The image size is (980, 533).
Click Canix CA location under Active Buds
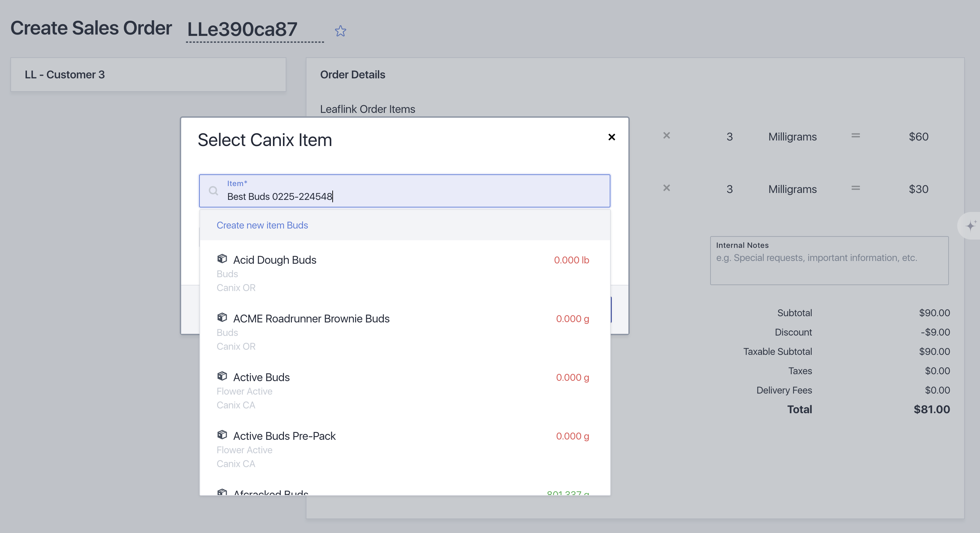click(x=236, y=405)
